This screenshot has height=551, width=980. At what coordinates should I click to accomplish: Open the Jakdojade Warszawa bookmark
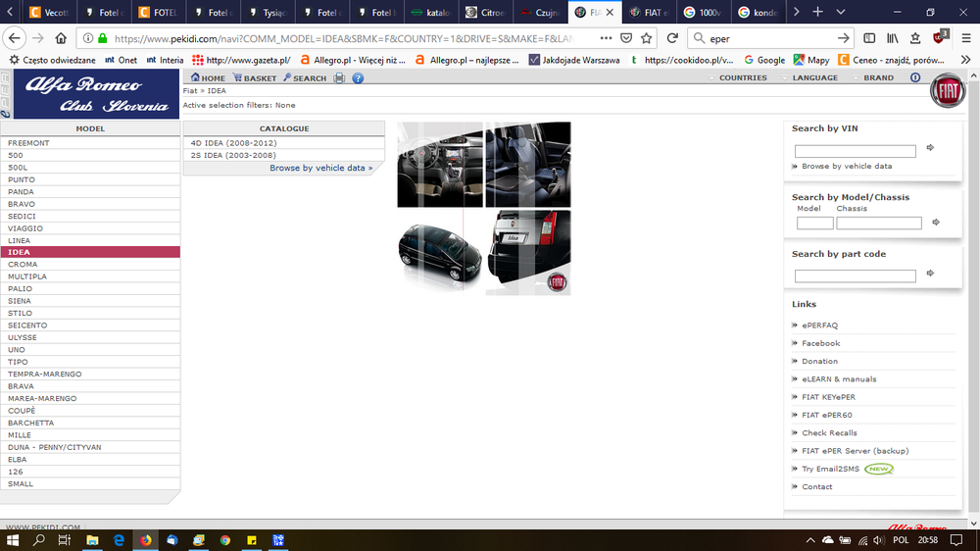tap(574, 60)
